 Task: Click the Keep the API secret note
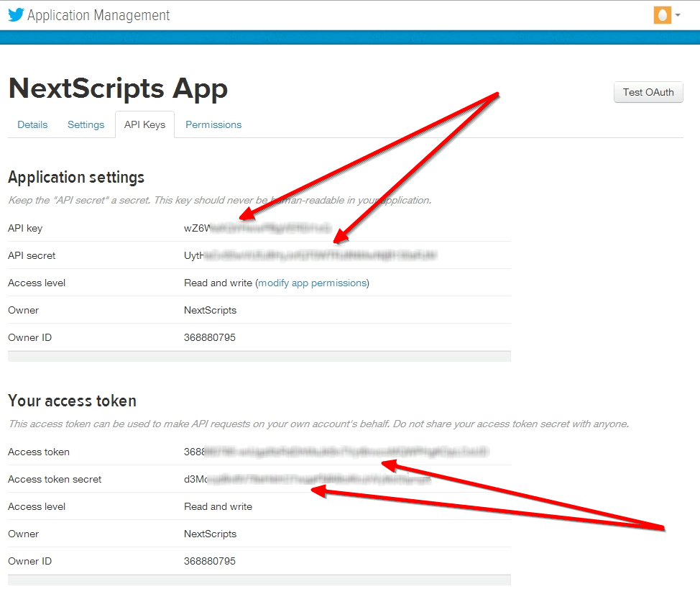point(220,200)
